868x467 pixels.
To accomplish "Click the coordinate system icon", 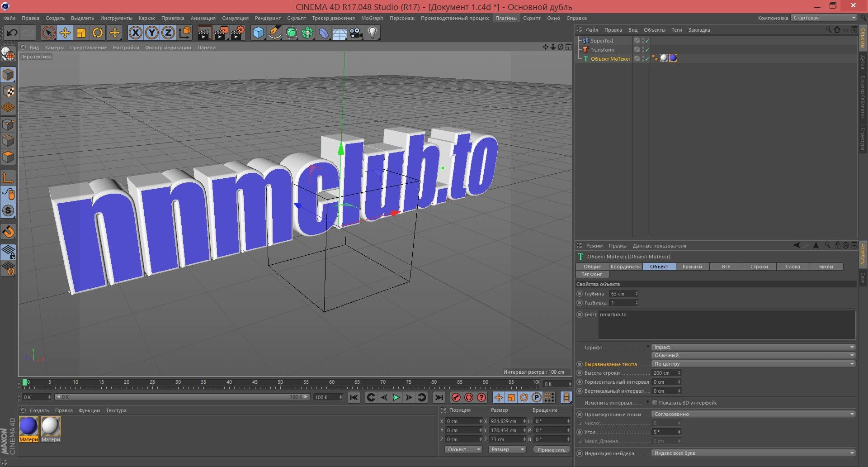I will tap(185, 33).
